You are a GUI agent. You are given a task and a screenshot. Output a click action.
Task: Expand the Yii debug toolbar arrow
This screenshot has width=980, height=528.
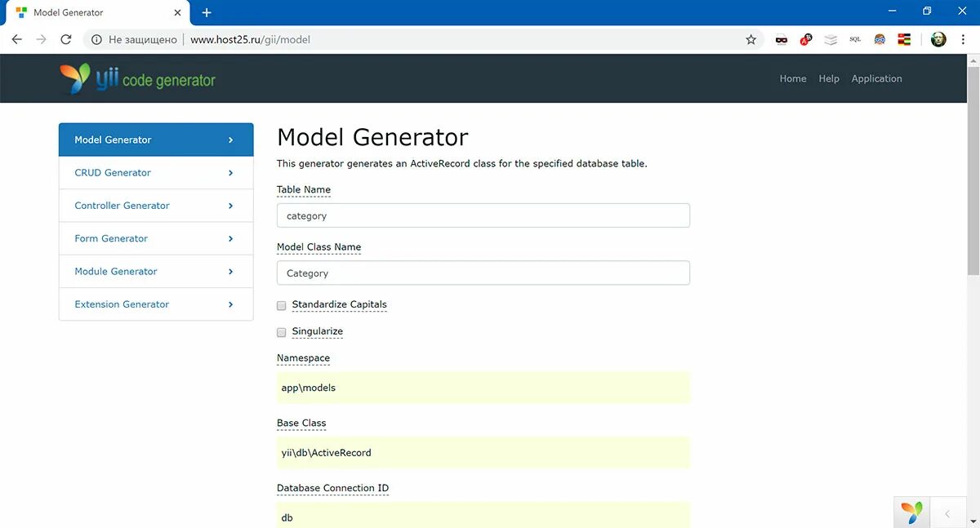(x=947, y=513)
